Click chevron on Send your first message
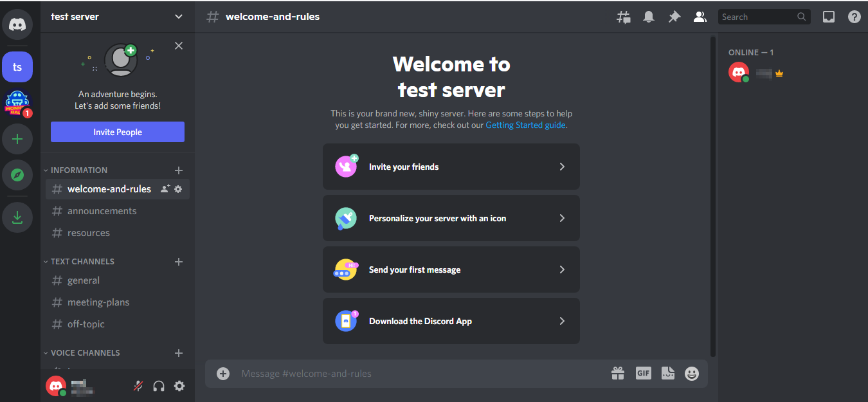This screenshot has width=868, height=402. pos(562,270)
